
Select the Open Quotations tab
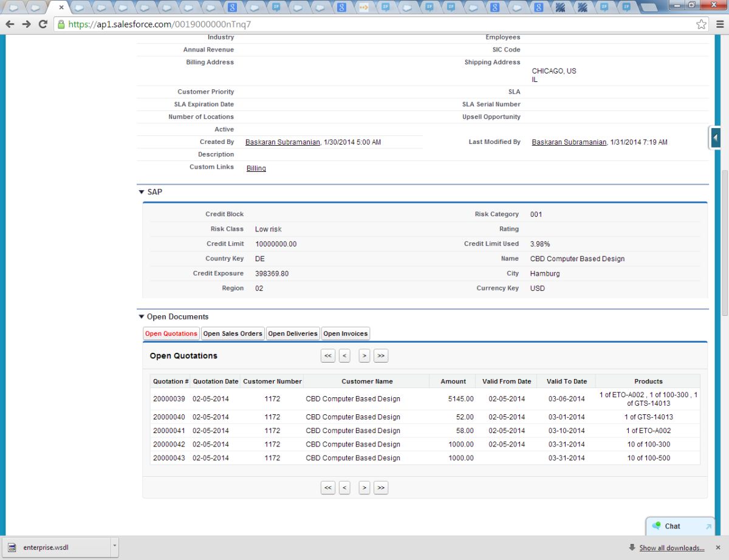coord(171,333)
